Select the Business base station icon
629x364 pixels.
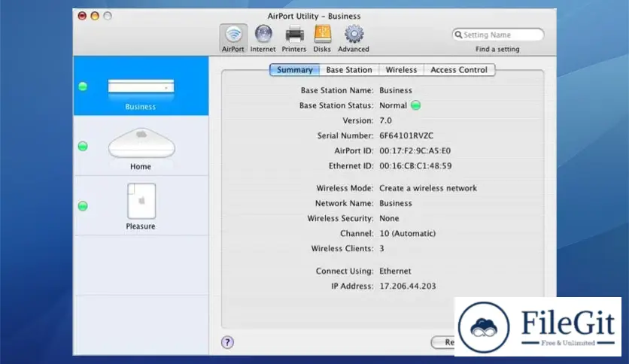[141, 86]
